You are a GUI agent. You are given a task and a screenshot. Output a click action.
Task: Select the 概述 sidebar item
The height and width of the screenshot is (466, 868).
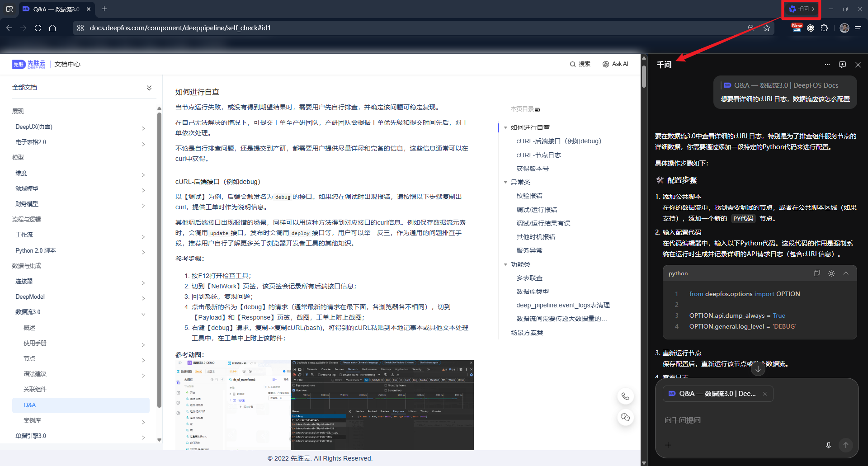pos(29,328)
